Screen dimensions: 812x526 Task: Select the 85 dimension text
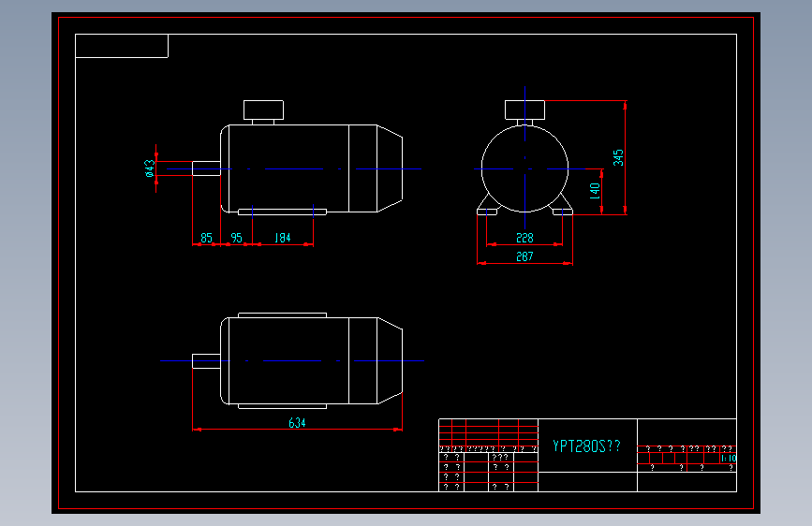coord(207,238)
